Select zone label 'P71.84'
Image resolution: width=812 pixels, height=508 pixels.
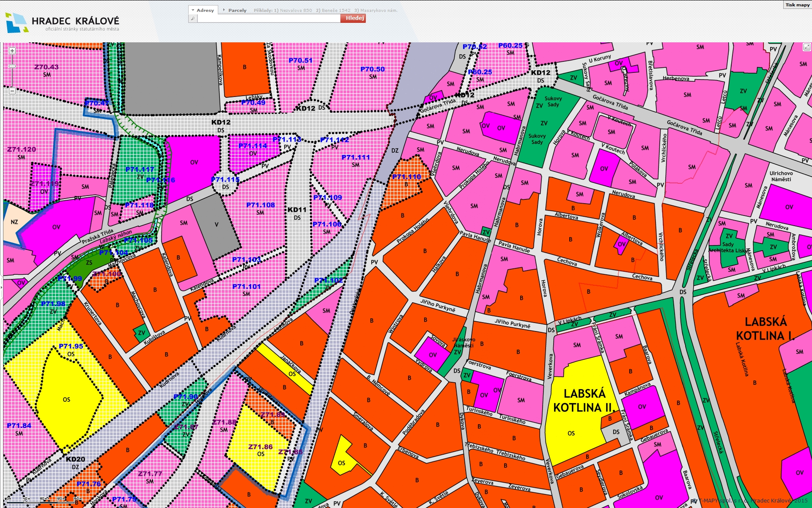(19, 425)
